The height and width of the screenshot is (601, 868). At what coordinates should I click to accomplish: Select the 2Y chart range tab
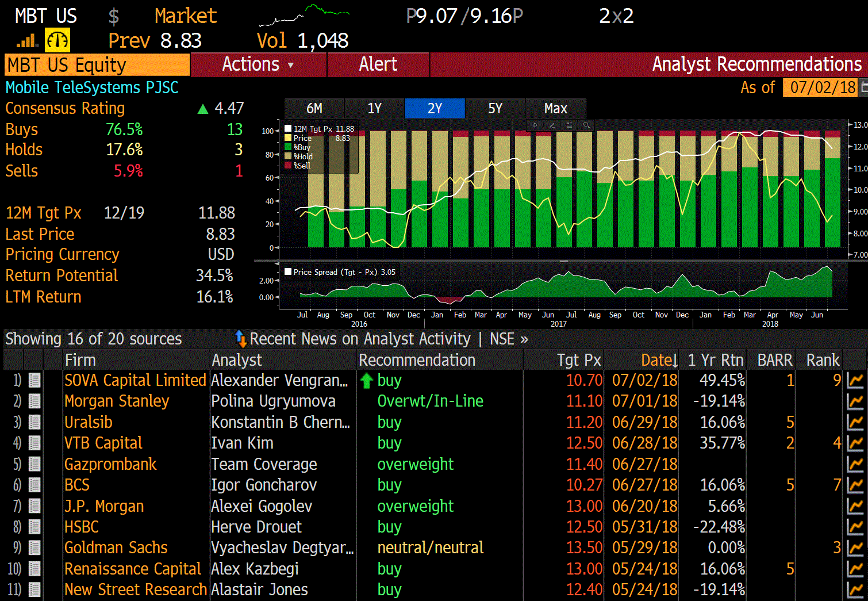click(435, 108)
